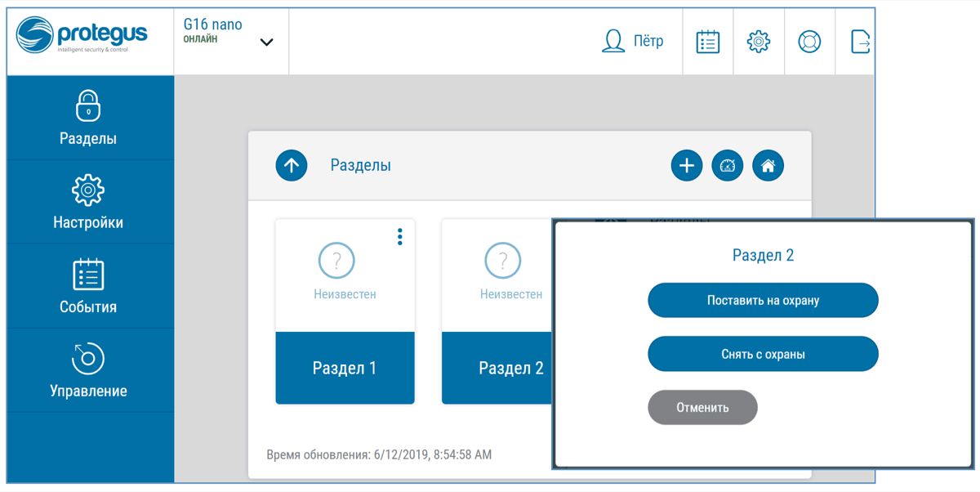Open settings gear icon in top bar
This screenshot has height=492, width=980.
click(759, 42)
